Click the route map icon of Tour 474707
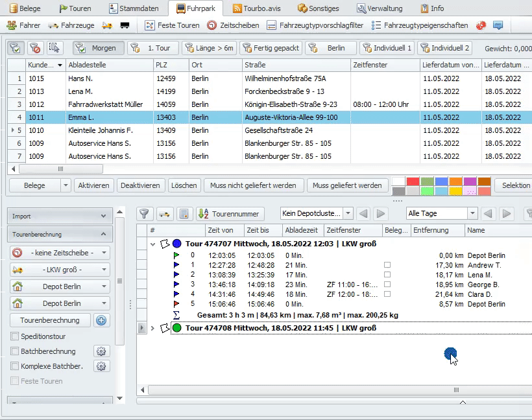The height and width of the screenshot is (420, 532). click(165, 244)
